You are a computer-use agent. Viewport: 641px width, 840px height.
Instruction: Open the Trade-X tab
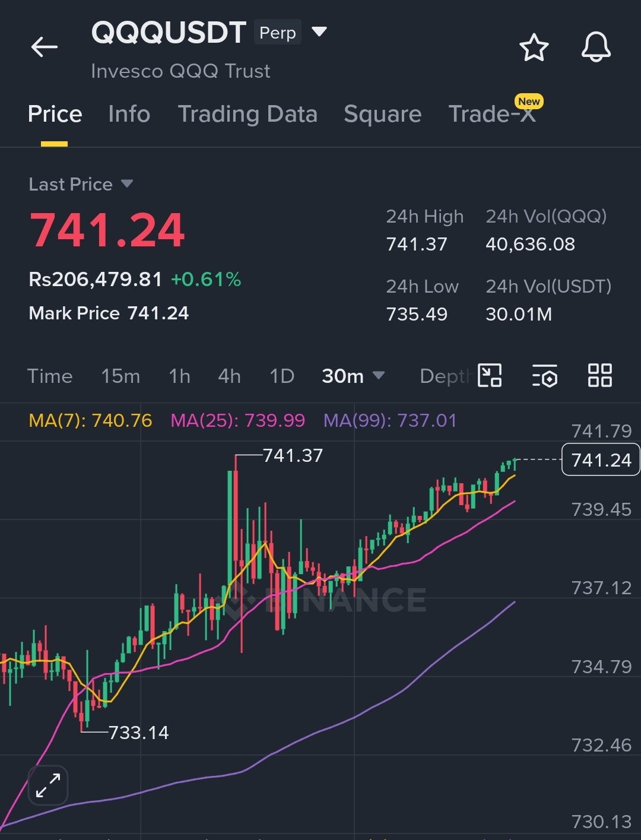493,114
